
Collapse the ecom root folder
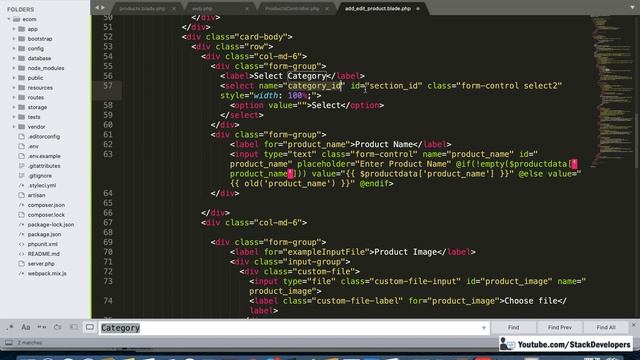(x=9, y=19)
